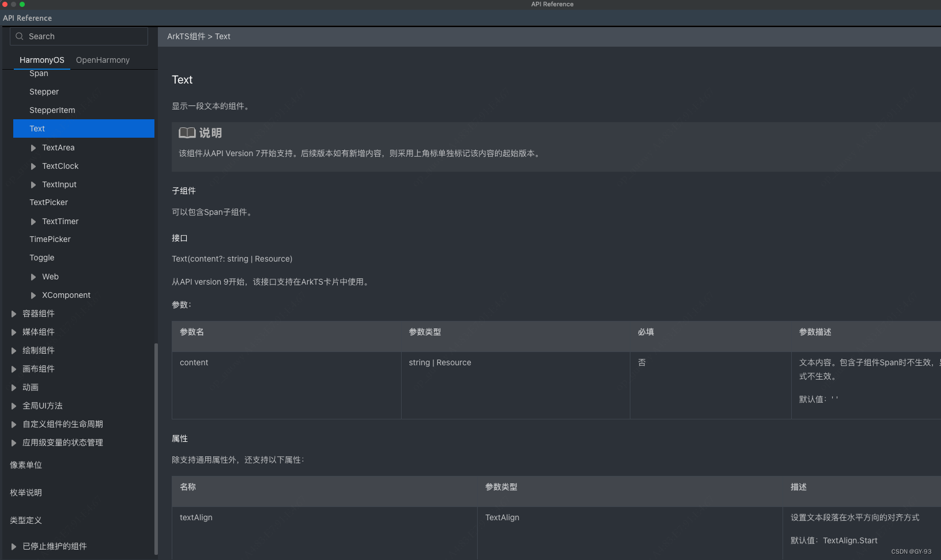Expand the 全局UI方法 category arrow

tap(14, 406)
